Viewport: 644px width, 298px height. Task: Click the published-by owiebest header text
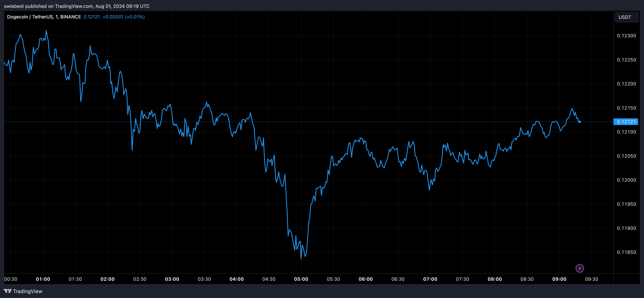point(77,6)
